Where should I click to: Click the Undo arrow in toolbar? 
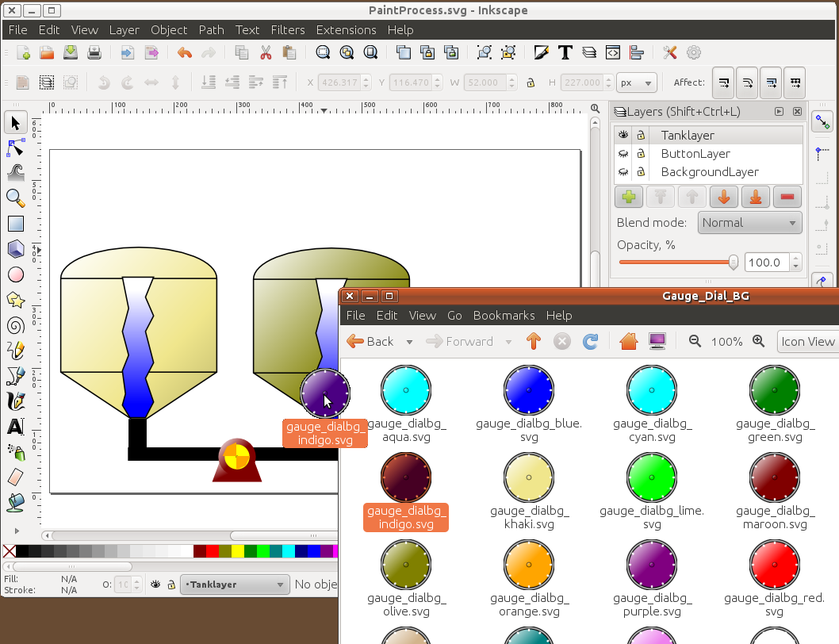[x=185, y=53]
